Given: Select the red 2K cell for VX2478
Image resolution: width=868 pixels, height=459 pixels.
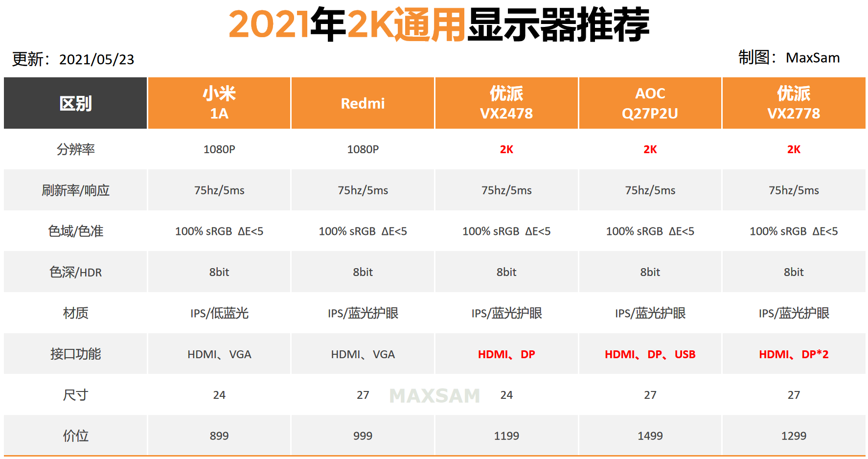Looking at the screenshot, I should (x=506, y=149).
